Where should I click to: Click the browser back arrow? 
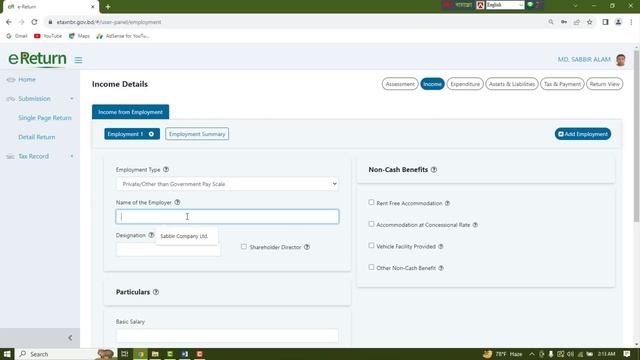tap(9, 22)
